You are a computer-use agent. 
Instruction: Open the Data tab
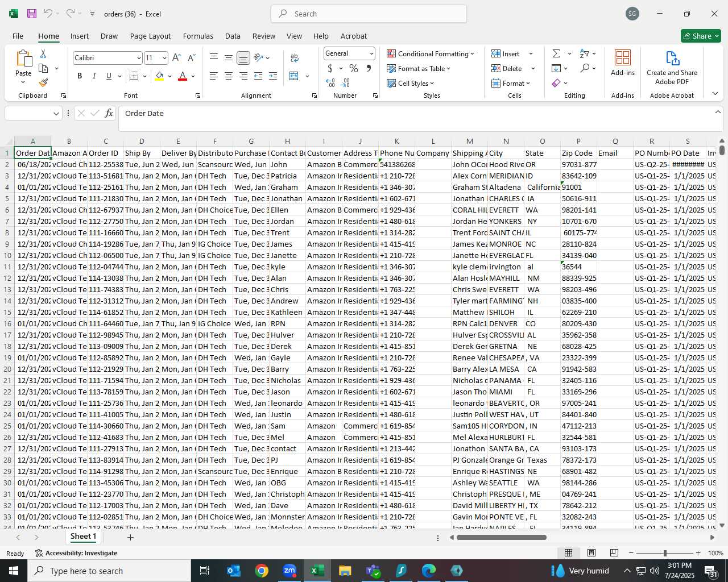tap(233, 36)
